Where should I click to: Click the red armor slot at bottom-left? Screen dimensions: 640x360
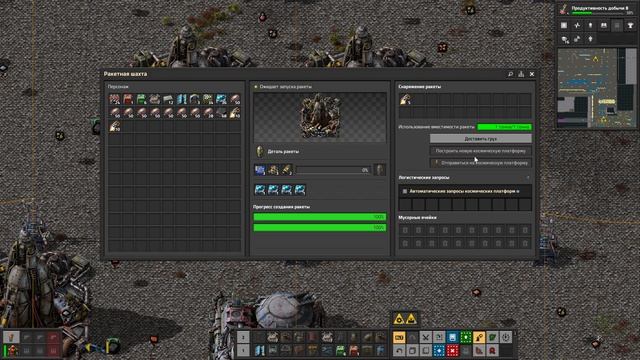tap(13, 350)
